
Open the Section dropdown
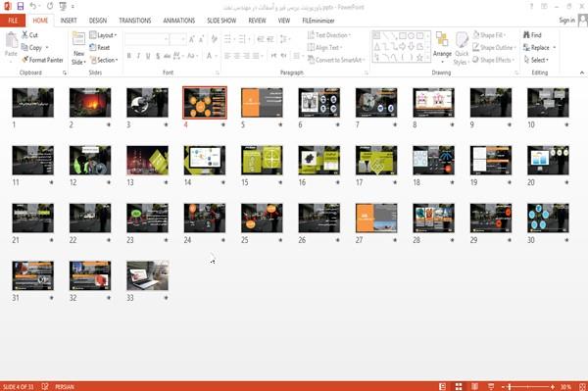[104, 60]
